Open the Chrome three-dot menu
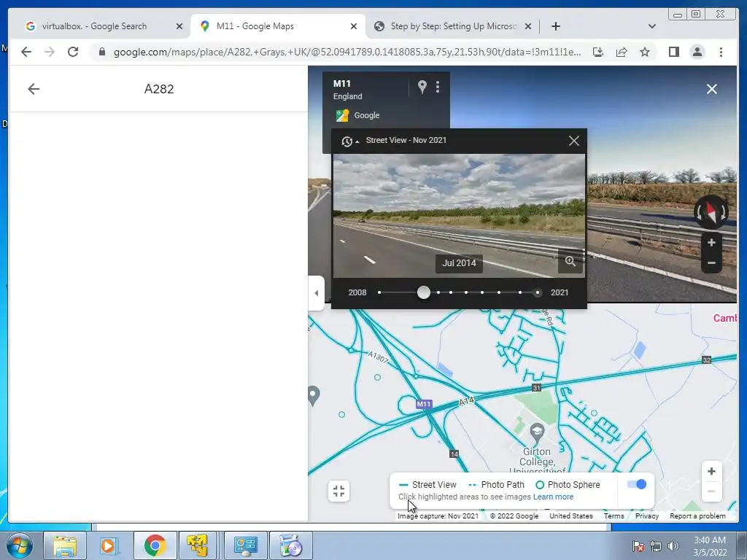747x560 pixels. [721, 52]
